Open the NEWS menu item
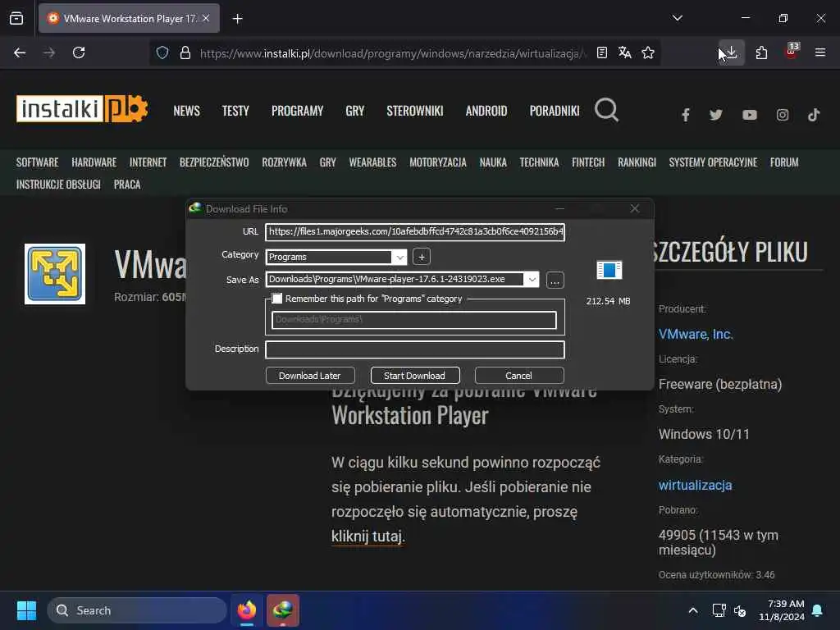 tap(186, 111)
